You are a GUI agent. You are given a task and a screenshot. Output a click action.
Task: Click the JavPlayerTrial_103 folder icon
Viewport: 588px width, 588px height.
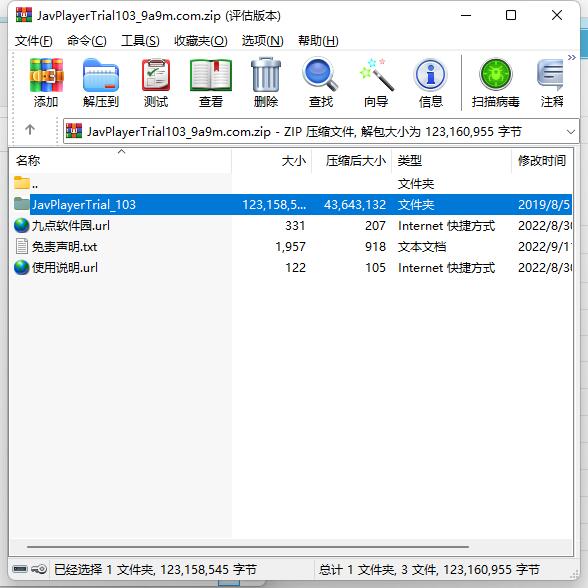point(22,204)
